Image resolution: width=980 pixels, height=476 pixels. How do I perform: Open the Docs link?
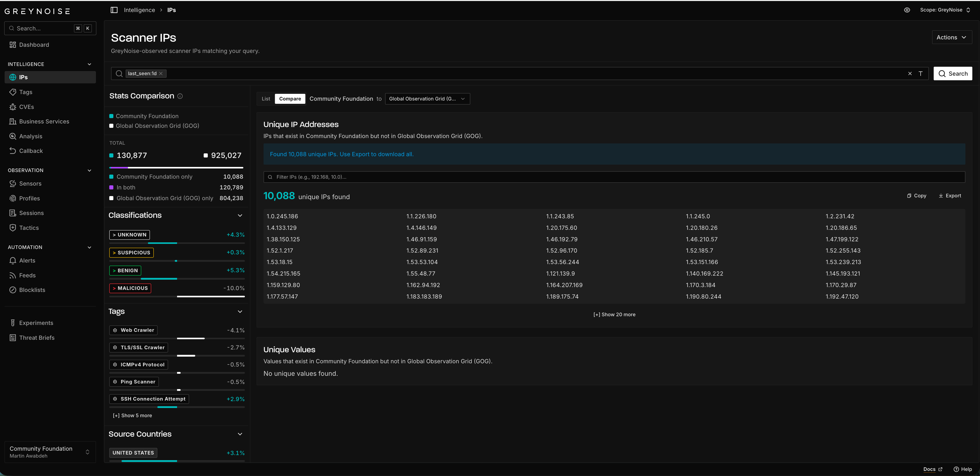click(x=933, y=469)
